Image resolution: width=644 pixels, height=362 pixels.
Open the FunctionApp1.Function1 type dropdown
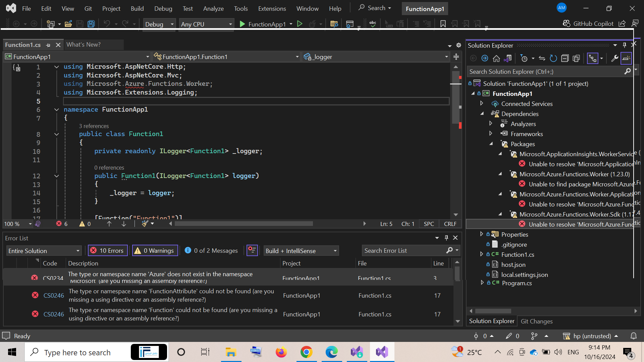(226, 57)
